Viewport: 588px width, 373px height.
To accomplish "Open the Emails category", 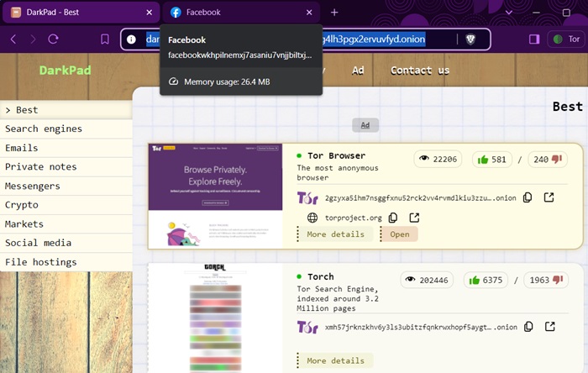I will 66,148.
